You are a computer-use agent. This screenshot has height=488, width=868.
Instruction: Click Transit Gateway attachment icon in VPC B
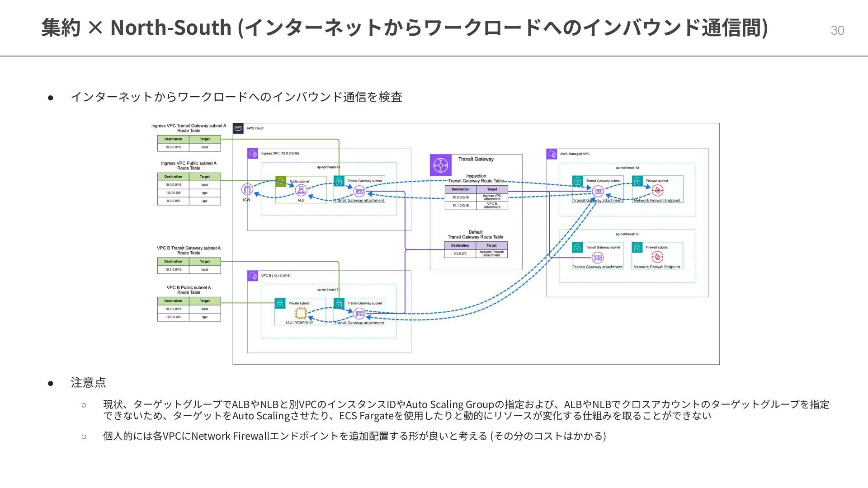pos(359,314)
